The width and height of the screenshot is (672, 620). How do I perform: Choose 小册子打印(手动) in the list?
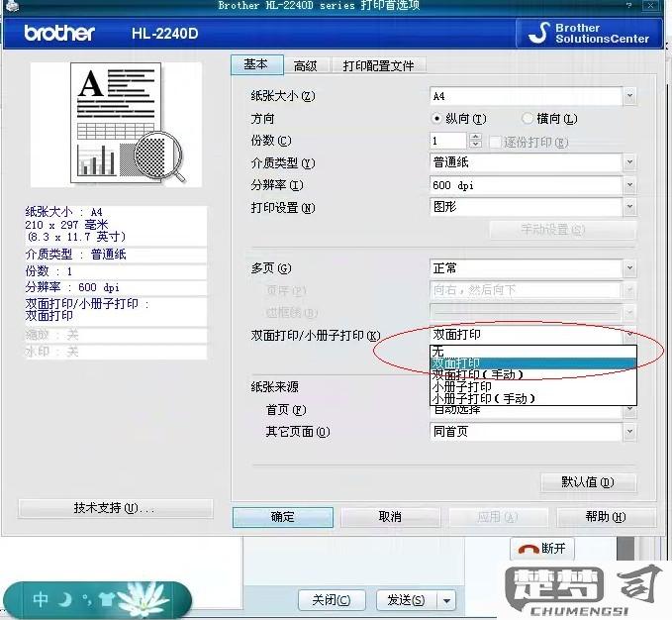pos(533,399)
